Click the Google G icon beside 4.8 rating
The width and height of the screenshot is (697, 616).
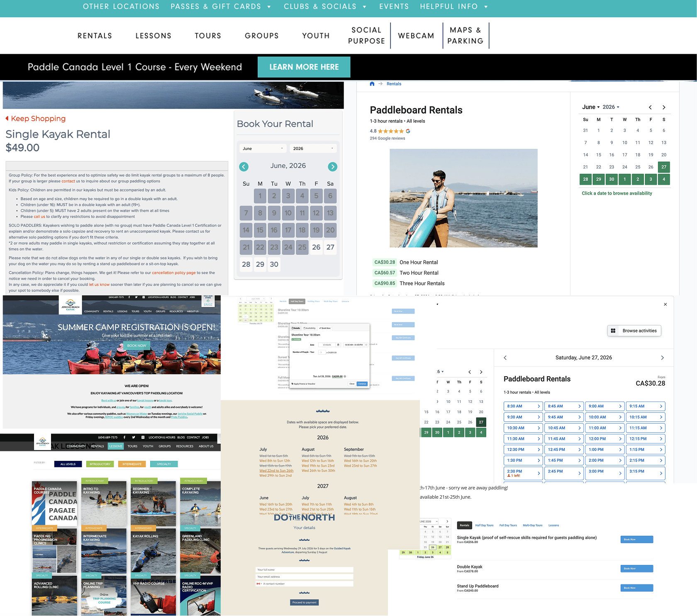point(408,131)
